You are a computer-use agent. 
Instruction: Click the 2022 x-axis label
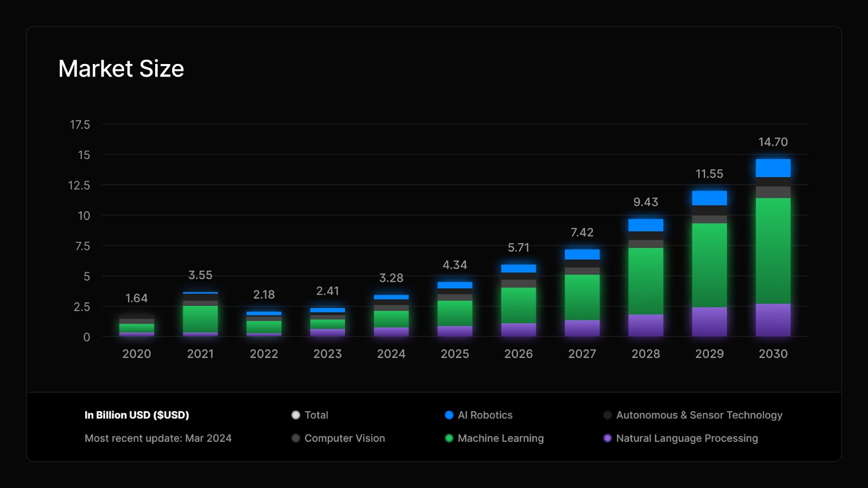[x=264, y=354]
